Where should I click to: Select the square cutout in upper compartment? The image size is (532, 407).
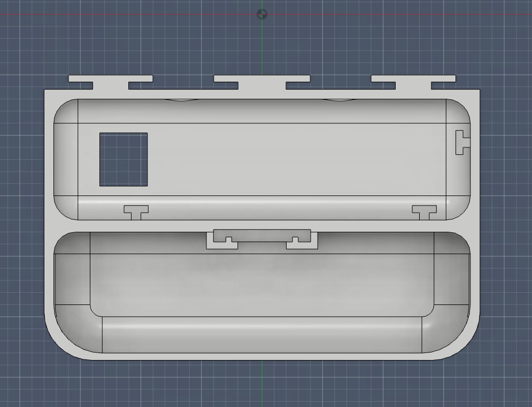(124, 159)
